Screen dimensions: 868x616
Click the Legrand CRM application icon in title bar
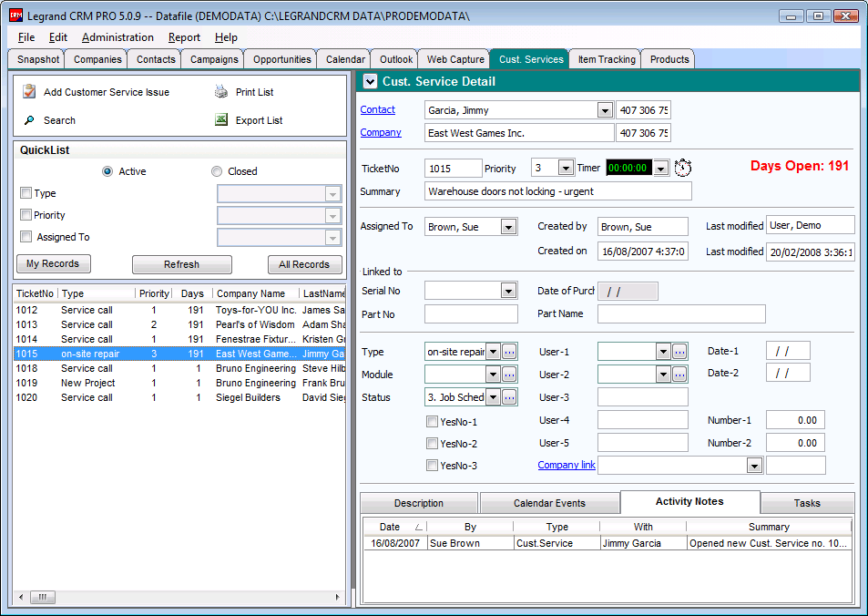pyautogui.click(x=16, y=15)
